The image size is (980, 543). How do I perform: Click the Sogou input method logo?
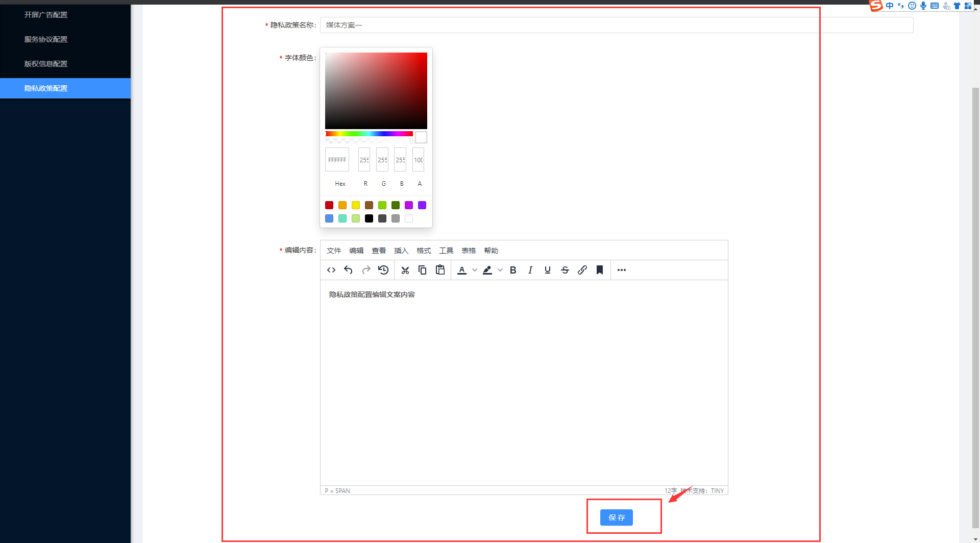[x=876, y=6]
